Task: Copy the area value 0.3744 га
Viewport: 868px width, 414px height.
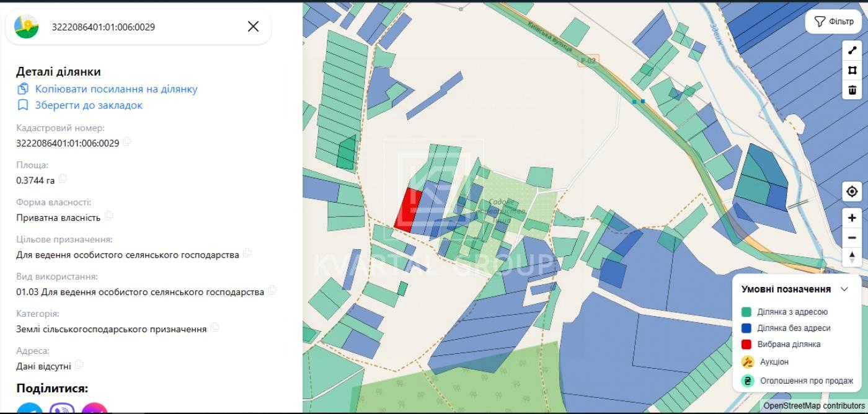Action: coord(63,179)
